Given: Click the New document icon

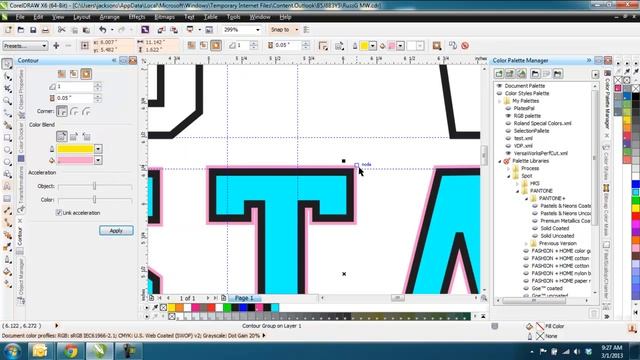Looking at the screenshot, I should click(8, 30).
